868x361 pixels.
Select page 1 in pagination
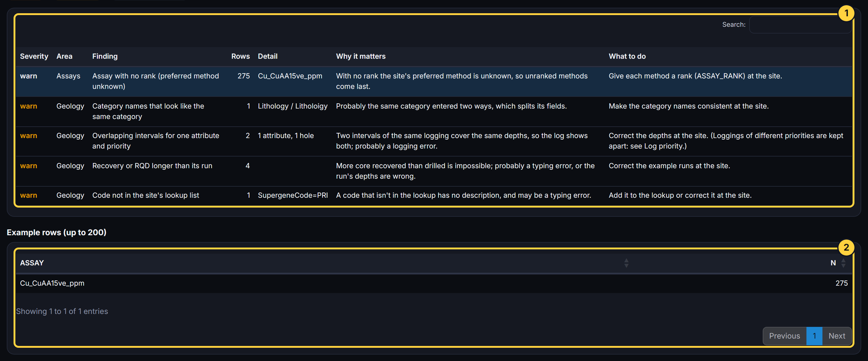point(814,336)
